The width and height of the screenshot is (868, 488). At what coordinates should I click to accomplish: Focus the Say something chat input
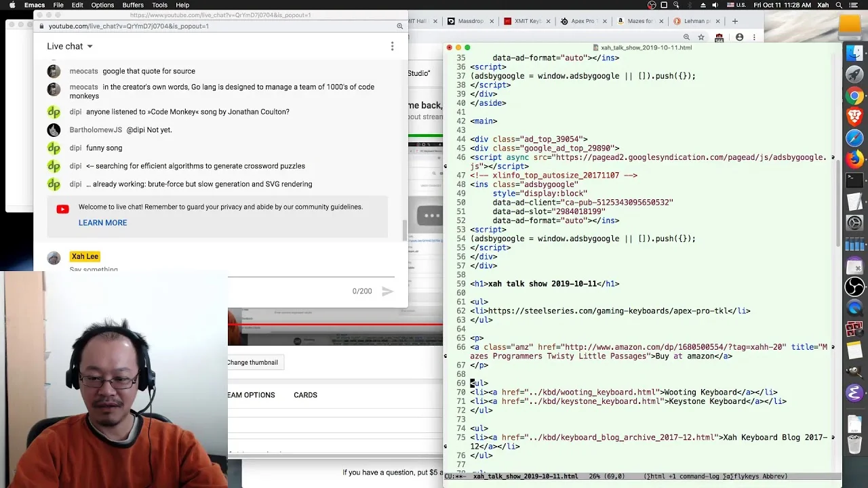(231, 270)
